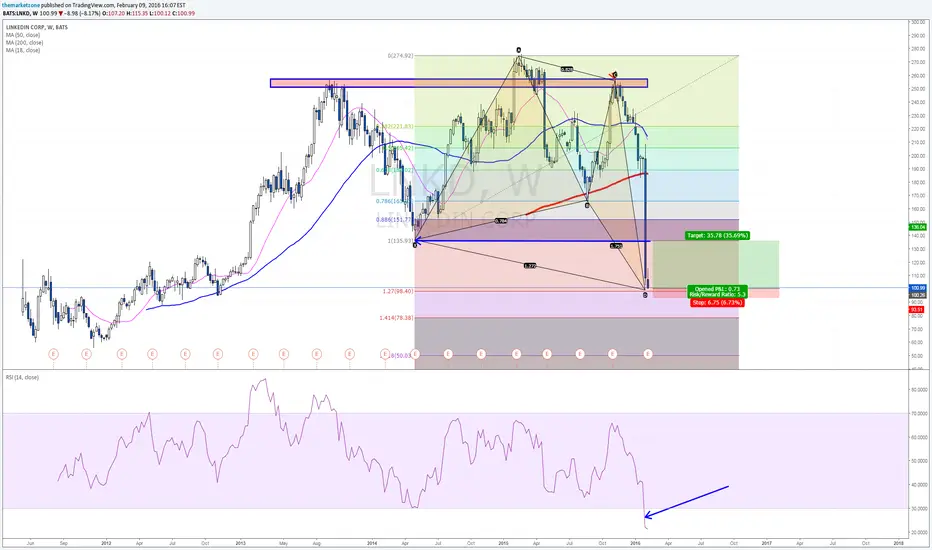This screenshot has width=932, height=550.
Task: Select the 0(274.92) Fibonacci level label
Action: [x=401, y=56]
